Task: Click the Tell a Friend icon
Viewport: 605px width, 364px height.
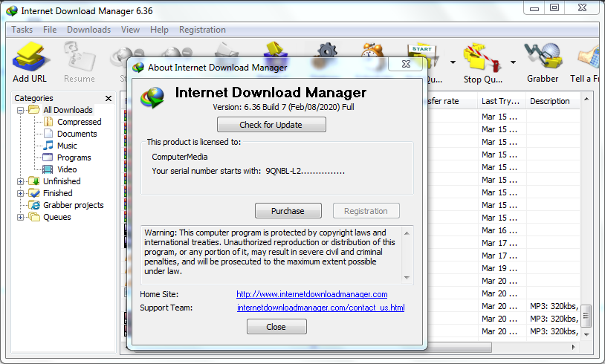Action: (x=590, y=57)
